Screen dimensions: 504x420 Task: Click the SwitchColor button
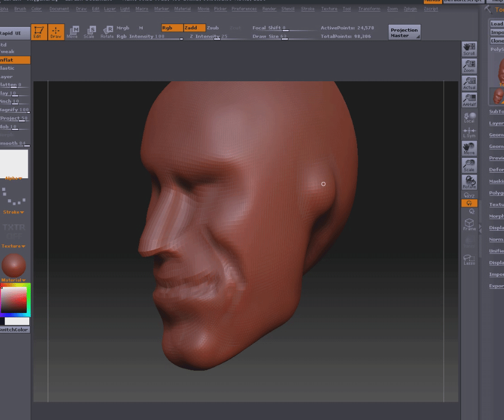14,330
